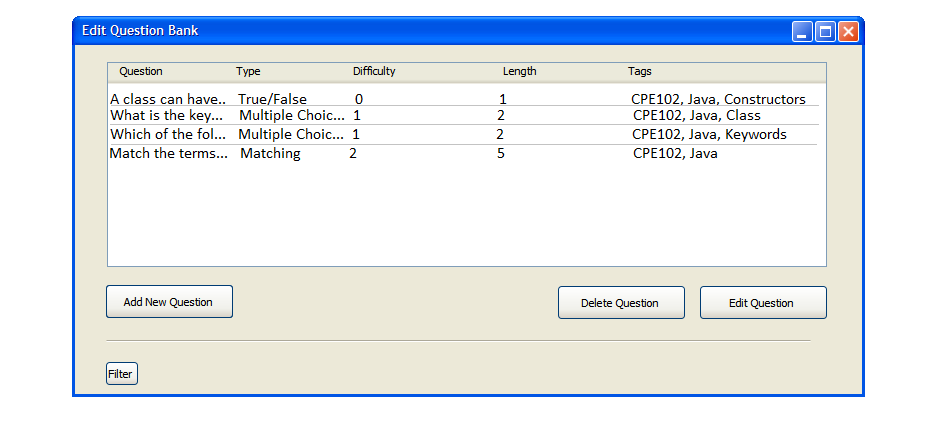946x438 pixels.
Task: Select the "A class can have.." question row
Action: pos(168,99)
